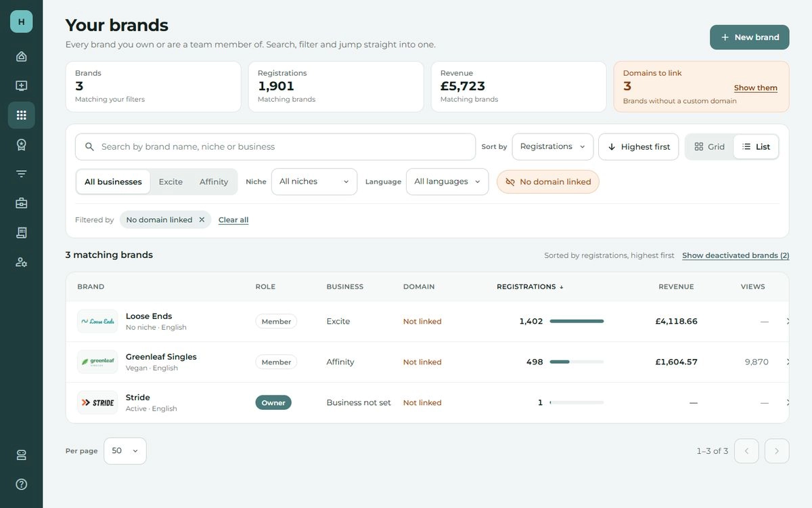Click the brand search input field
The height and width of the screenshot is (508, 812).
(275, 147)
